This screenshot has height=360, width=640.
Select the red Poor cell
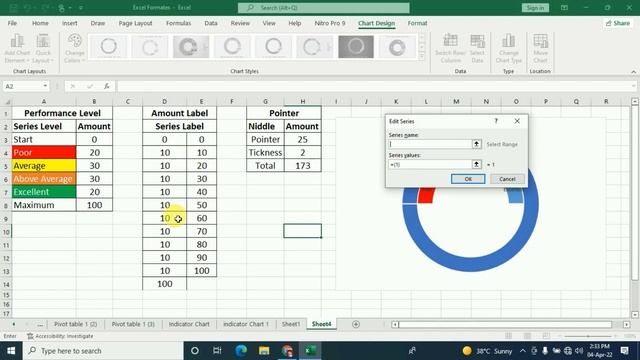click(x=44, y=153)
